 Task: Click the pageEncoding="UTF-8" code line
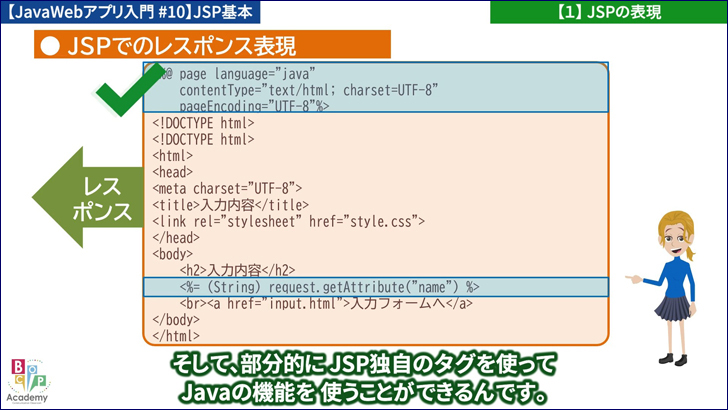254,105
